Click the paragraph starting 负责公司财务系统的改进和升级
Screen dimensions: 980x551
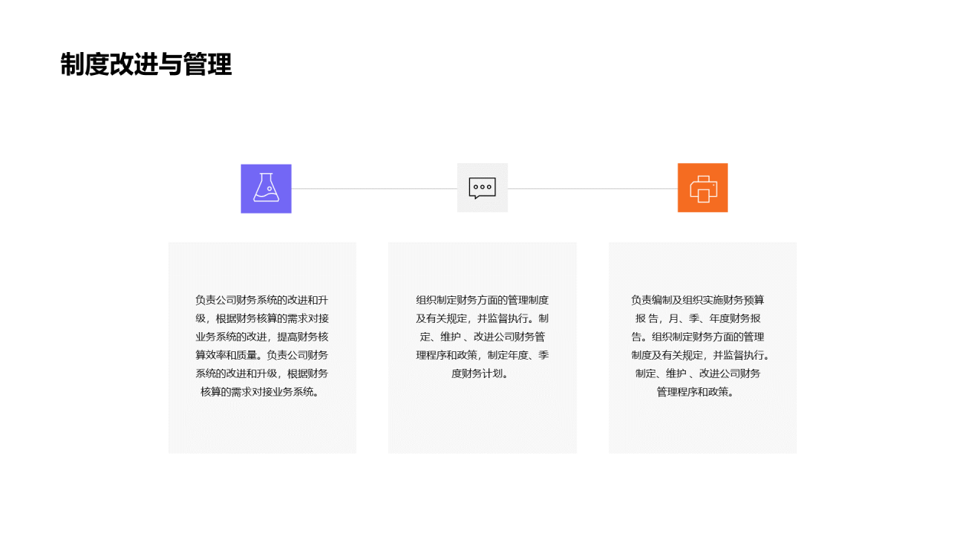click(262, 346)
